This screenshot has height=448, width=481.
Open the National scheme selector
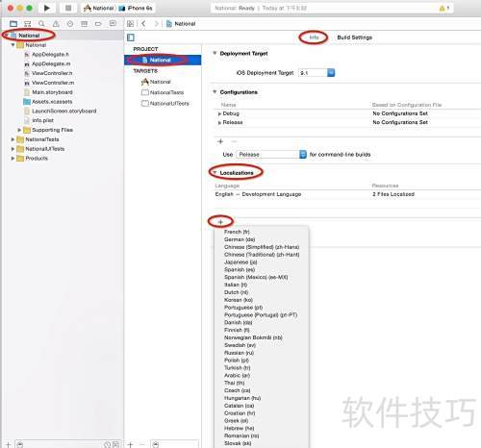click(x=99, y=8)
